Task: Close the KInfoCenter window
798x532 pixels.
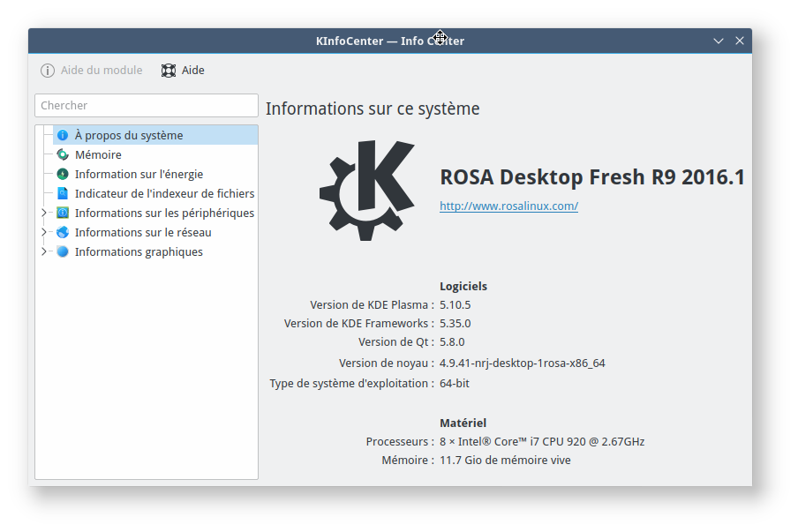Action: (x=740, y=41)
